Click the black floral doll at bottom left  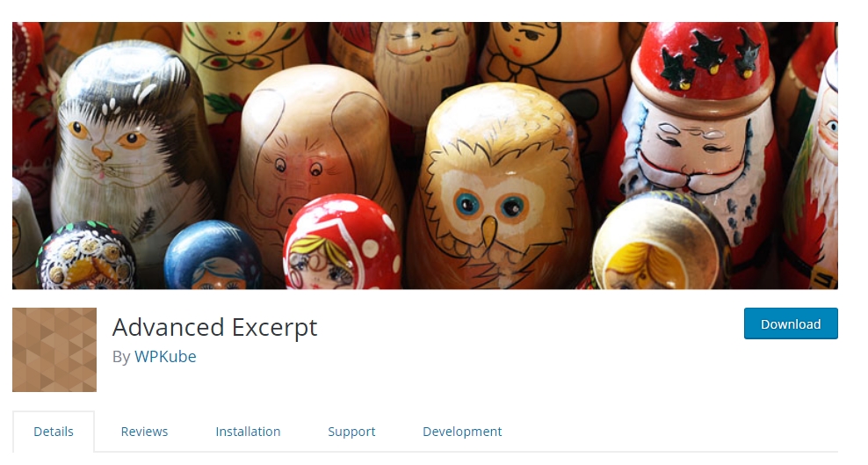[86, 256]
